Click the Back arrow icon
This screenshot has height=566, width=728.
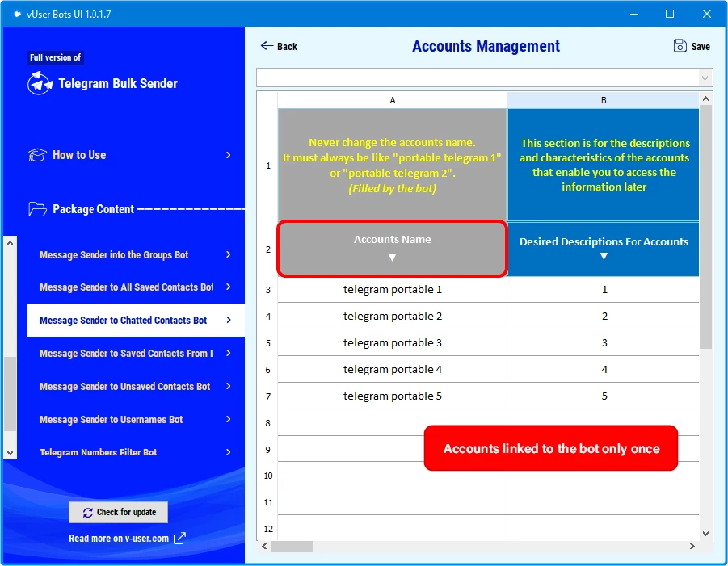tap(267, 45)
